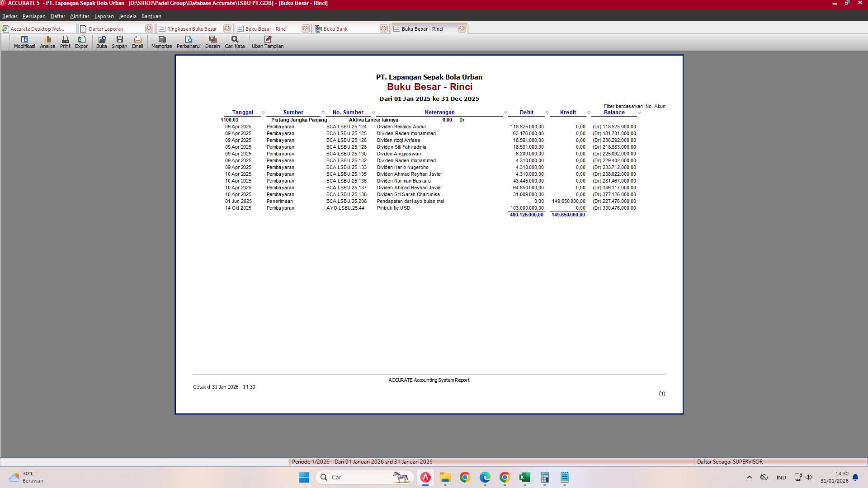Screen dimensions: 868x488
Task: Open the system volume control
Action: (809, 477)
